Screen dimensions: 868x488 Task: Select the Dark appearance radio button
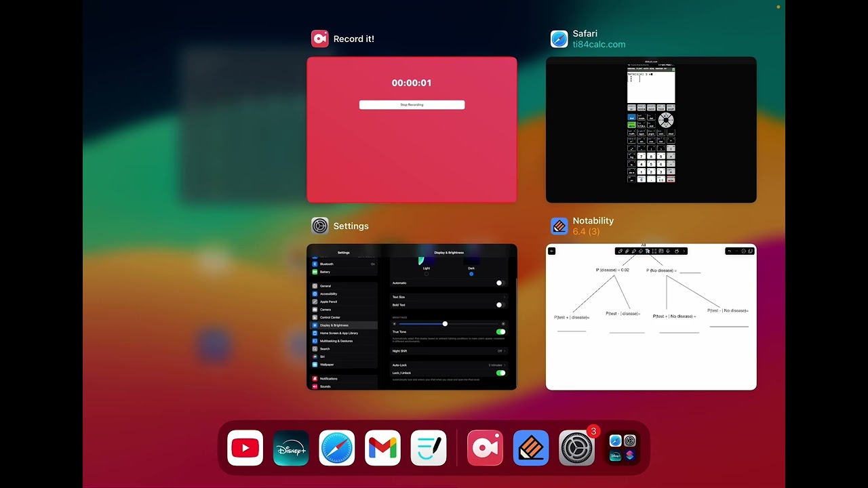(471, 274)
